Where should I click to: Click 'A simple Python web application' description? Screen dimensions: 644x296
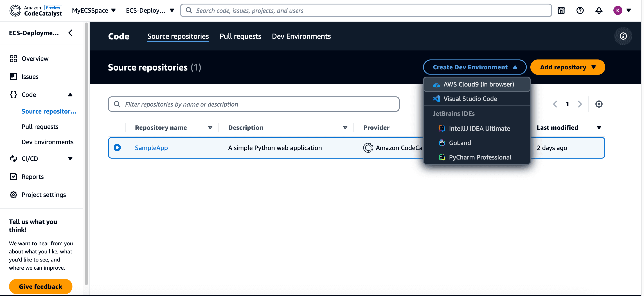coord(275,148)
